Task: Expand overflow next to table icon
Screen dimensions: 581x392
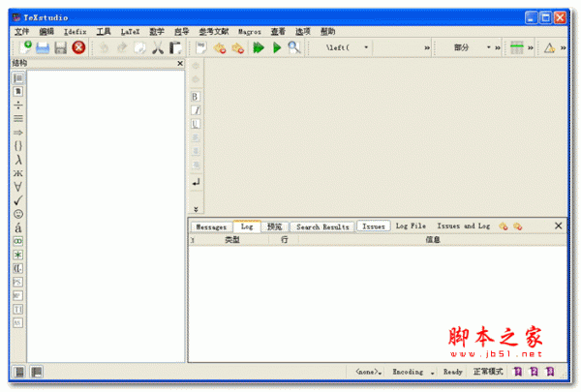Action: [531, 47]
